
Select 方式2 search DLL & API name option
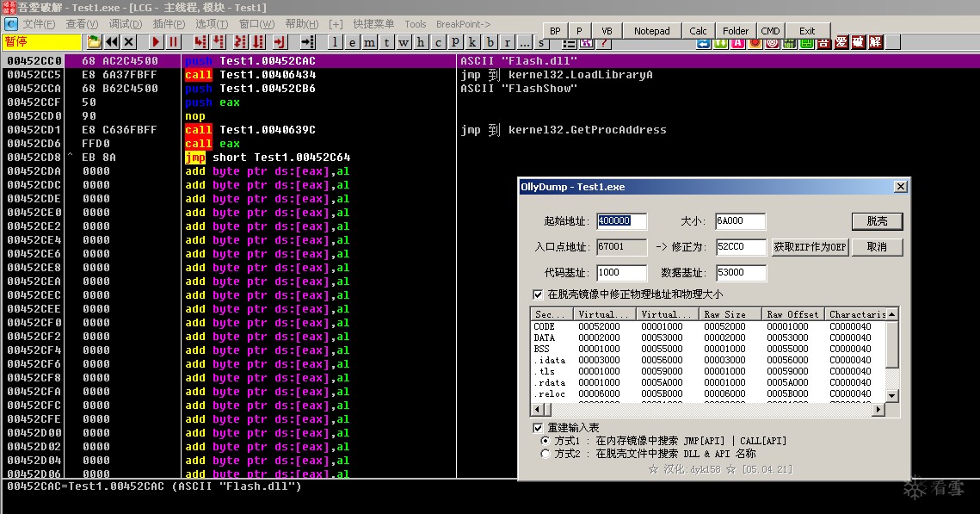pos(545,454)
